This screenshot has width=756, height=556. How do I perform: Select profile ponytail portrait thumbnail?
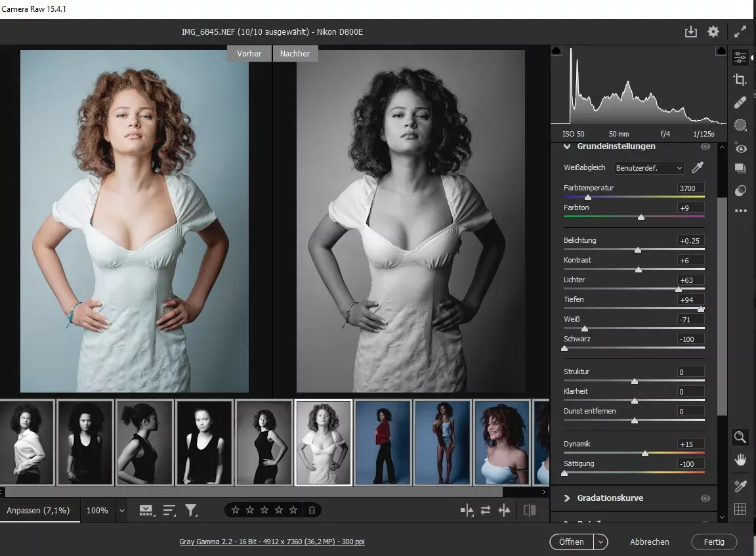144,442
